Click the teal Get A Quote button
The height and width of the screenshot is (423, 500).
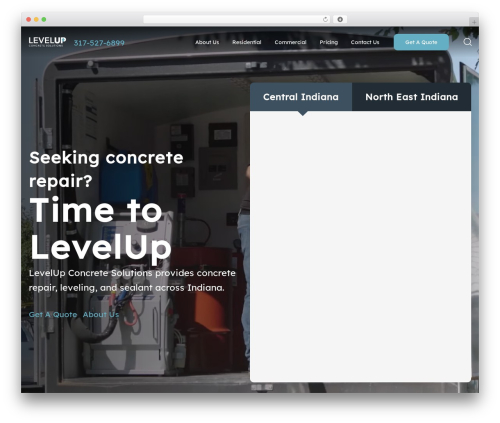[421, 42]
